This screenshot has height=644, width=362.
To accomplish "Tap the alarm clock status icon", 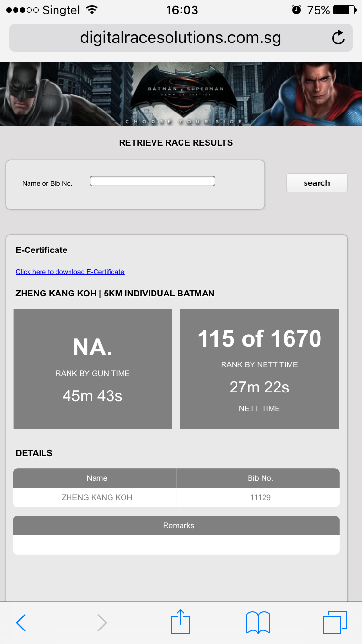I will pos(296,10).
